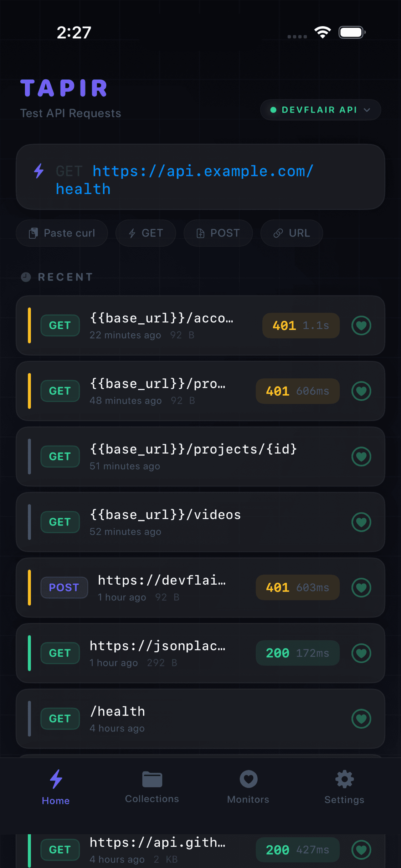Toggle monitor heart for the /health request
This screenshot has width=401, height=868.
(361, 718)
